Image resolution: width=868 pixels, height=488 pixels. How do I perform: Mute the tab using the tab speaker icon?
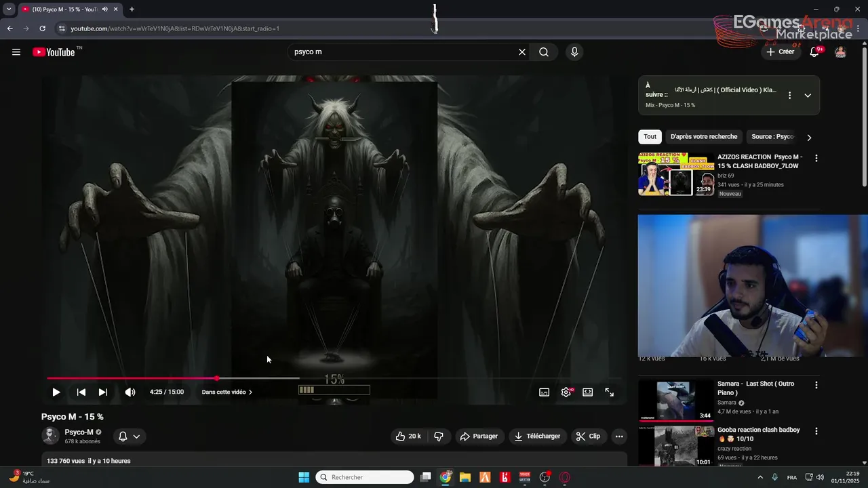point(104,9)
